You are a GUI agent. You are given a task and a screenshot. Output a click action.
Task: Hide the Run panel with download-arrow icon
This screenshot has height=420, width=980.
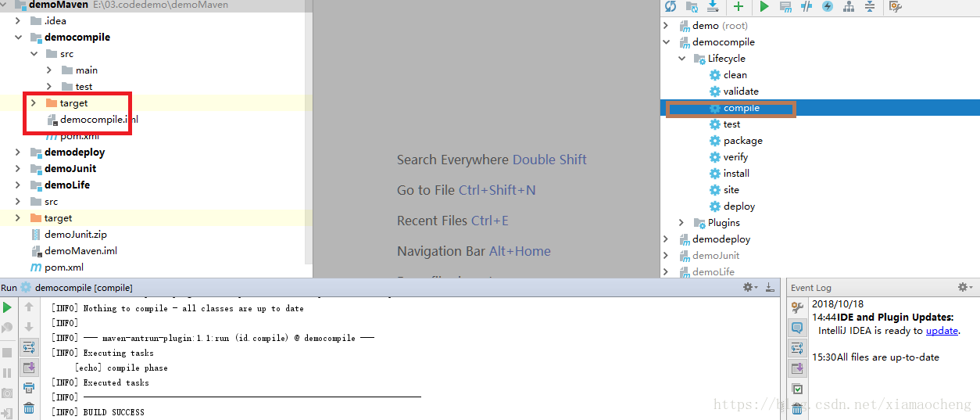coord(771,288)
